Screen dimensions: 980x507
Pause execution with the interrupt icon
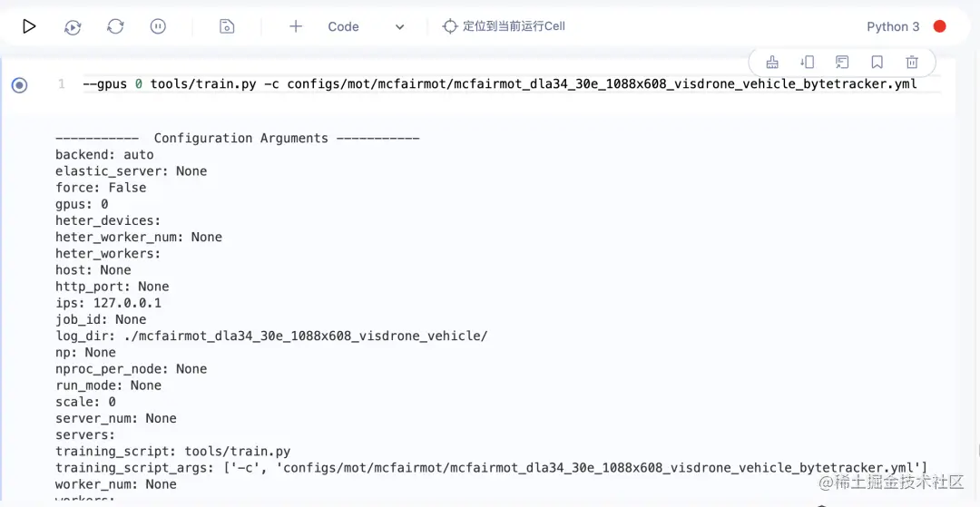158,26
